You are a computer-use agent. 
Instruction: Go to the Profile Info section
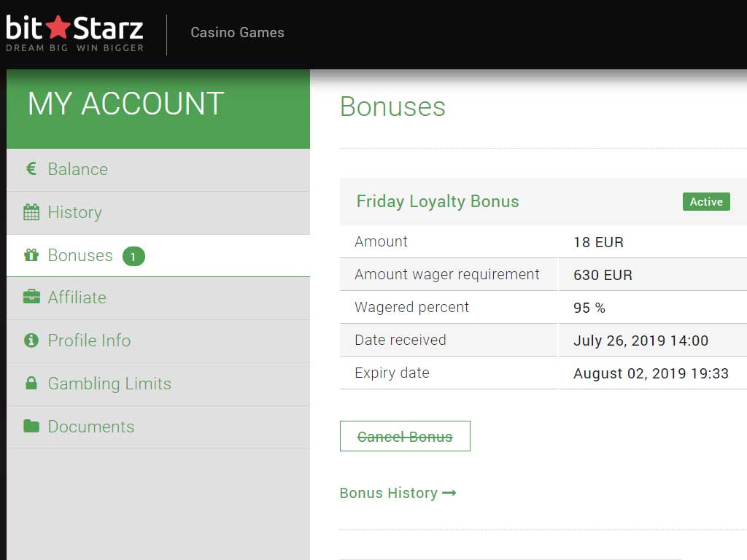click(x=89, y=341)
